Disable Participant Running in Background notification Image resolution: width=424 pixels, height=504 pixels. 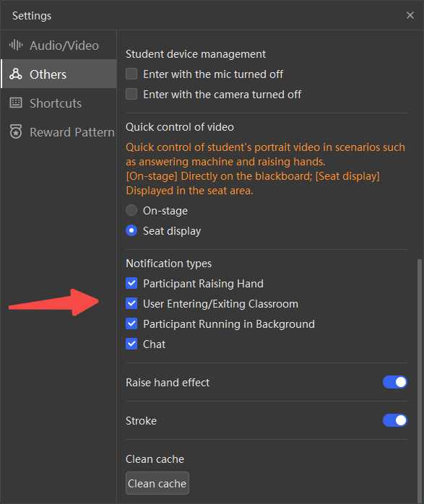pyautogui.click(x=131, y=324)
